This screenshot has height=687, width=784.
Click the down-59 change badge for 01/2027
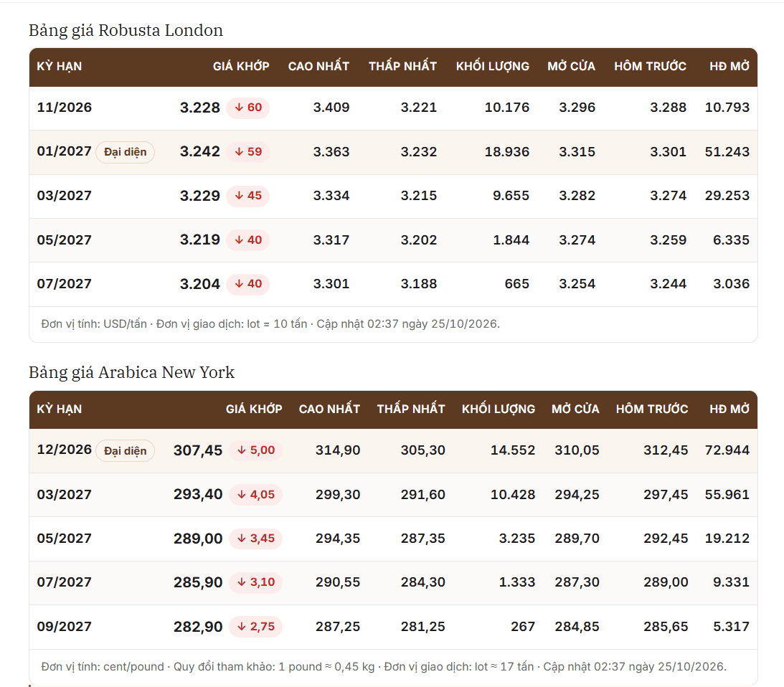click(x=248, y=151)
